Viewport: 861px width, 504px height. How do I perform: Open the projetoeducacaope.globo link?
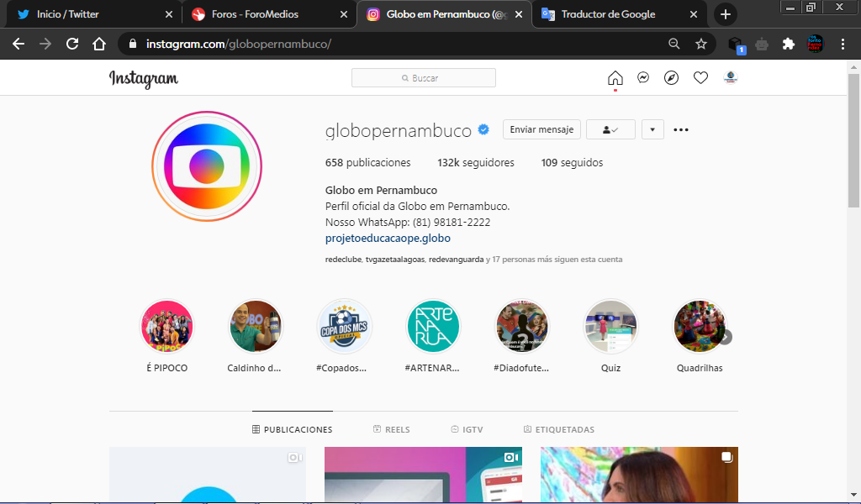click(x=388, y=238)
